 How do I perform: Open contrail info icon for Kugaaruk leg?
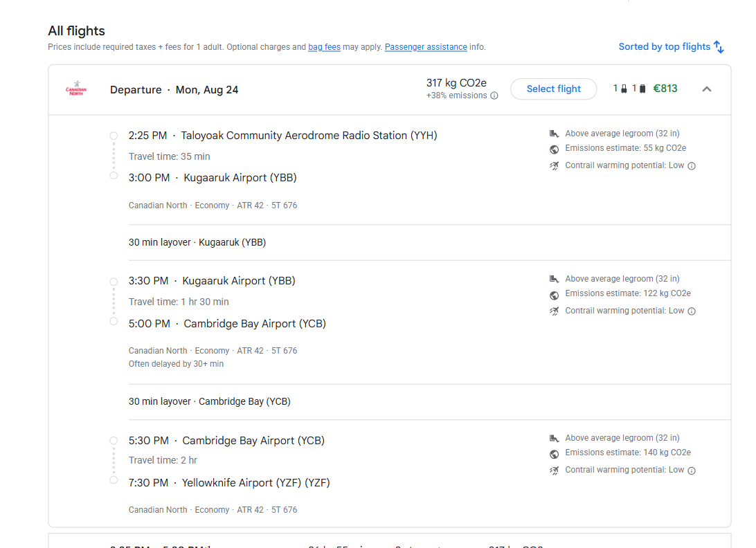(x=692, y=311)
